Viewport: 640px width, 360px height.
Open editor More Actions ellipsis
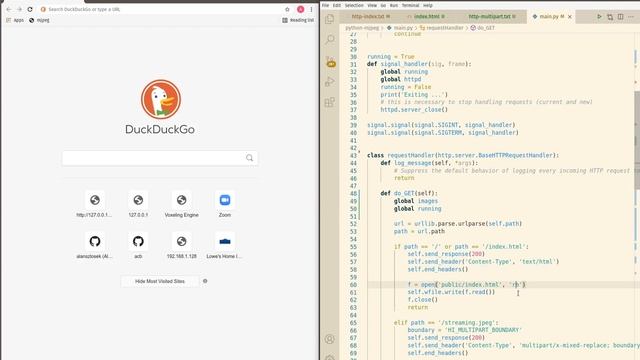pyautogui.click(x=631, y=17)
